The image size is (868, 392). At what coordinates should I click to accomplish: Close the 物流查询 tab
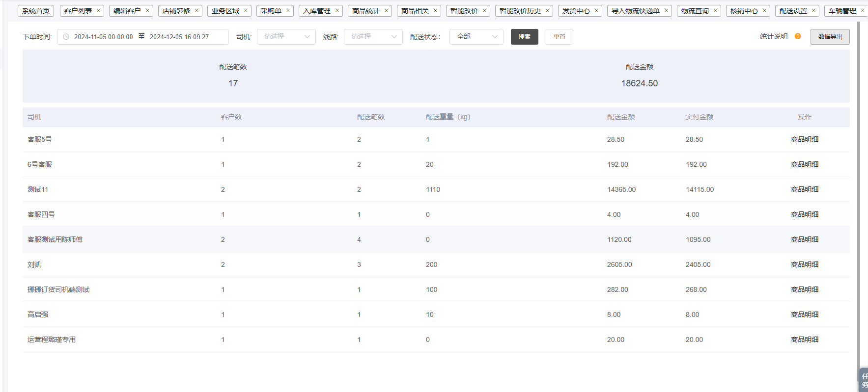click(x=715, y=10)
